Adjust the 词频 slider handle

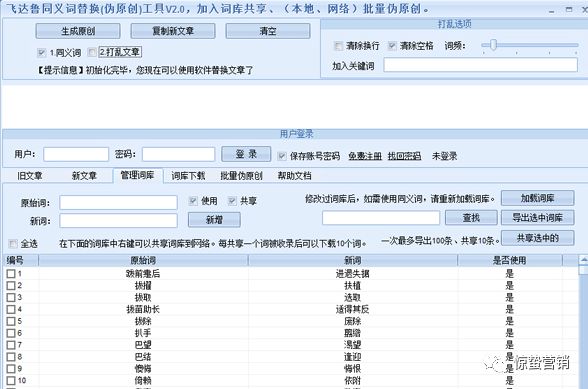(x=493, y=45)
